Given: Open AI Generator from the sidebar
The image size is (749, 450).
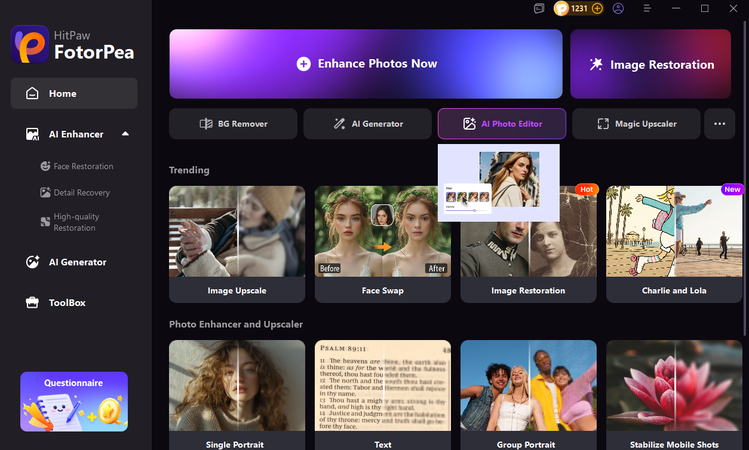Looking at the screenshot, I should pos(74,262).
